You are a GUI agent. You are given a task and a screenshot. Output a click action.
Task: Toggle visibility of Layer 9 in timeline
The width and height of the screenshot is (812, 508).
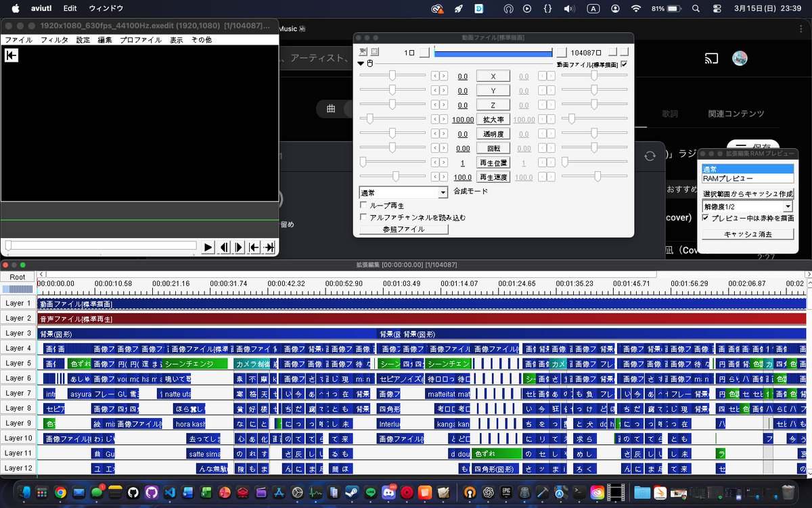tap(18, 423)
